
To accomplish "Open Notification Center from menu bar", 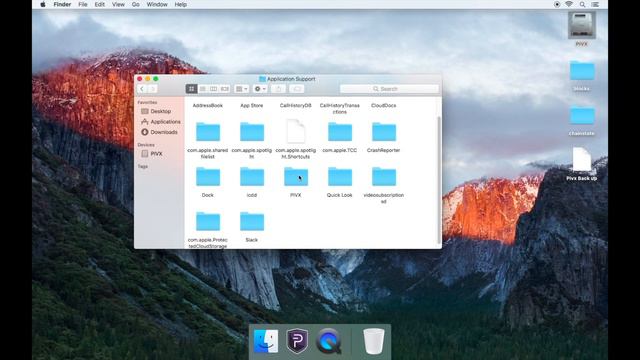I will [x=595, y=4].
